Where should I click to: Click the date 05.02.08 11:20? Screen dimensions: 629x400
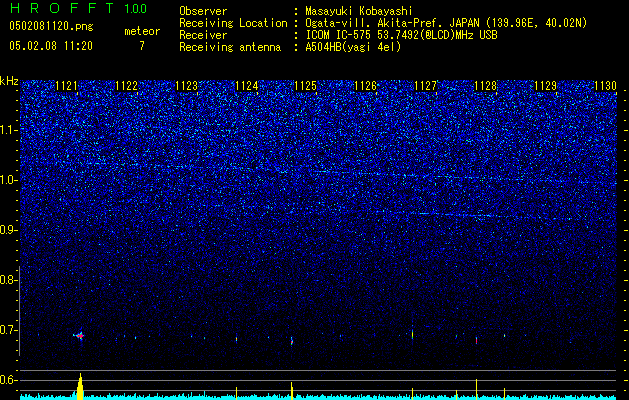[51, 46]
